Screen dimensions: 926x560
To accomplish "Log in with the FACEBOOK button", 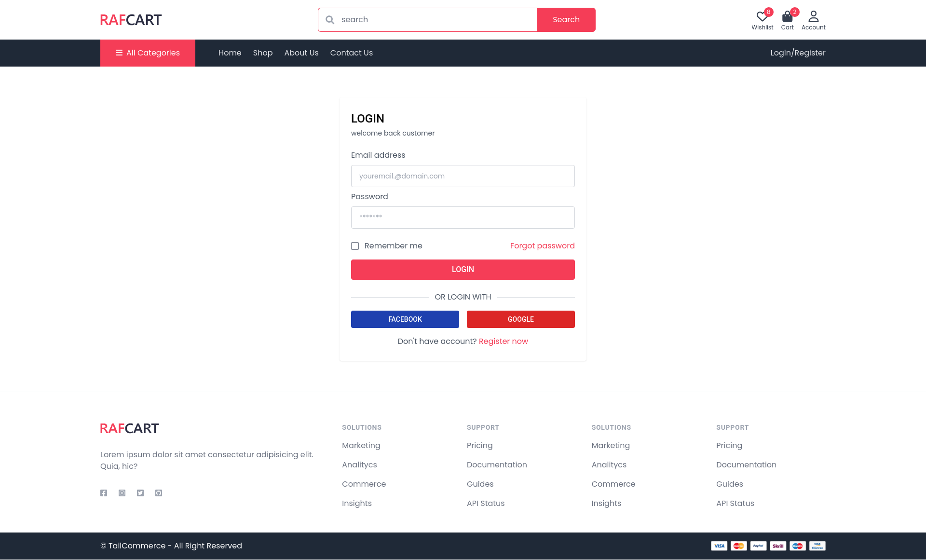I will click(405, 319).
